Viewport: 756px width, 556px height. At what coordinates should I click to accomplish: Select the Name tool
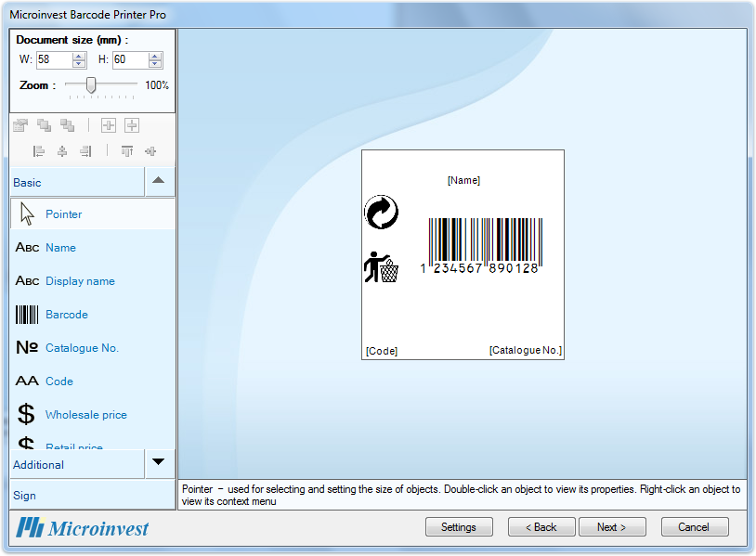(x=59, y=248)
